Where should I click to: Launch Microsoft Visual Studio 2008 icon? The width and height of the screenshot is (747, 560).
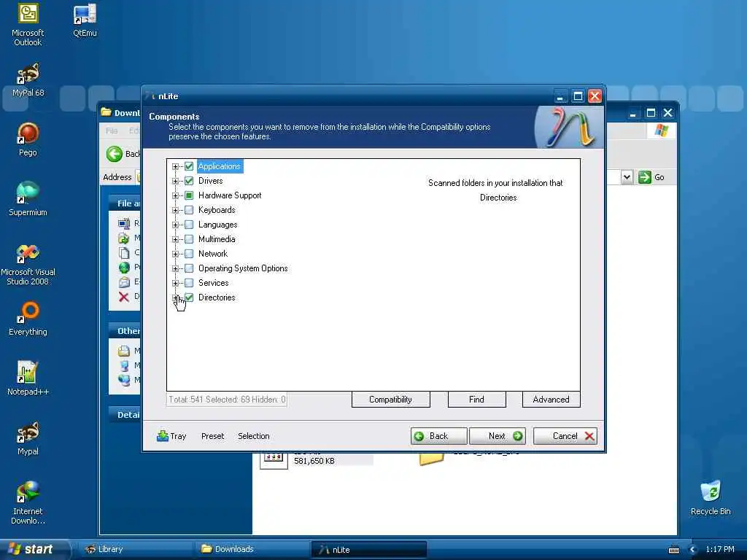[28, 264]
